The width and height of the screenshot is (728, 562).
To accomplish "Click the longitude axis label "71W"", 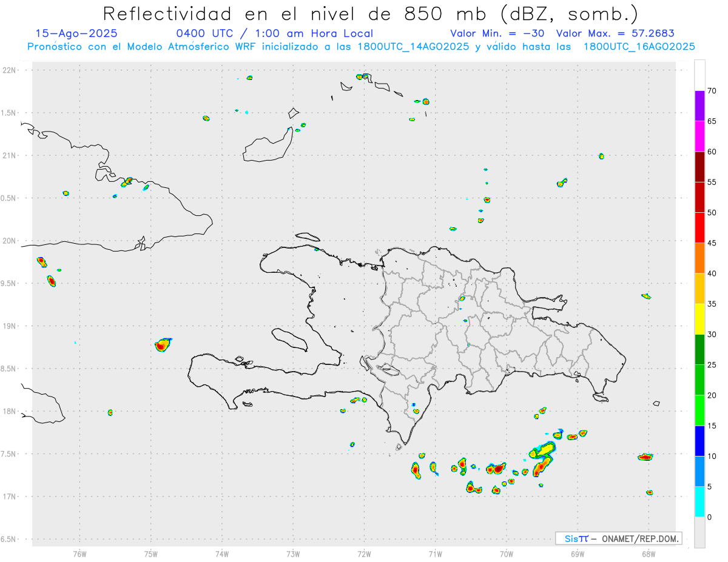I will (x=435, y=554).
